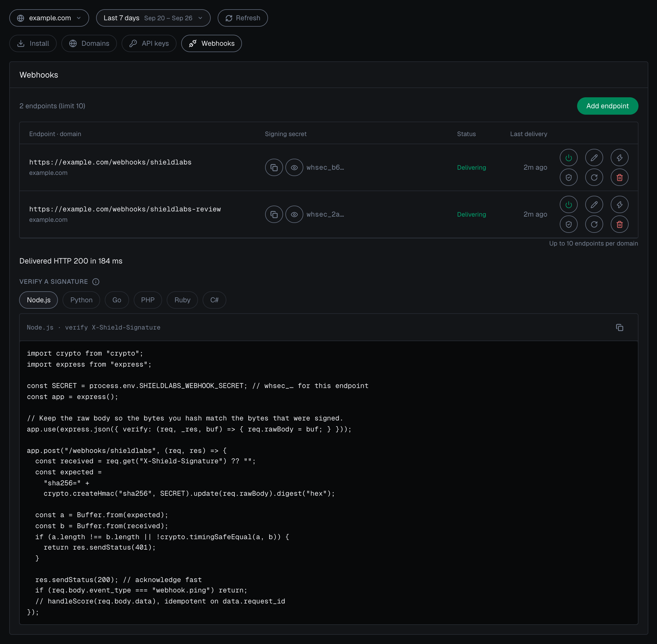Click the '2 endpoints (limit 10)' text
The image size is (657, 644).
(52, 106)
